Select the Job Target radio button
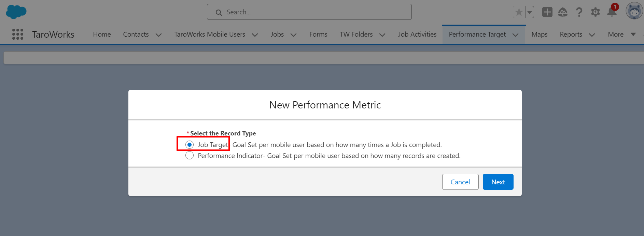The height and width of the screenshot is (236, 644). coord(190,145)
